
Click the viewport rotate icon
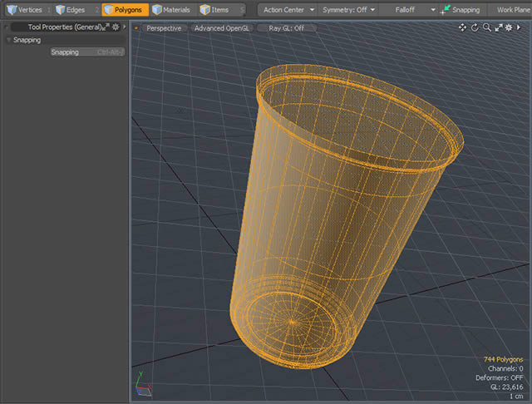click(475, 27)
